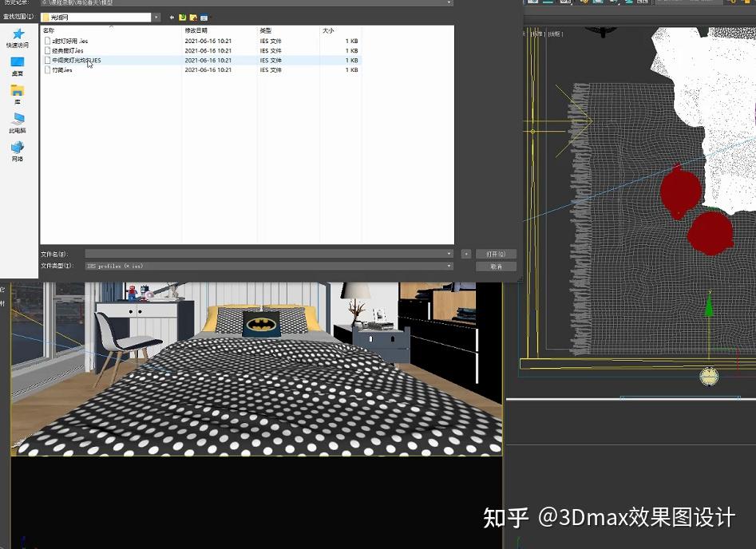Create a new folder using the toolbar icon

pos(192,16)
